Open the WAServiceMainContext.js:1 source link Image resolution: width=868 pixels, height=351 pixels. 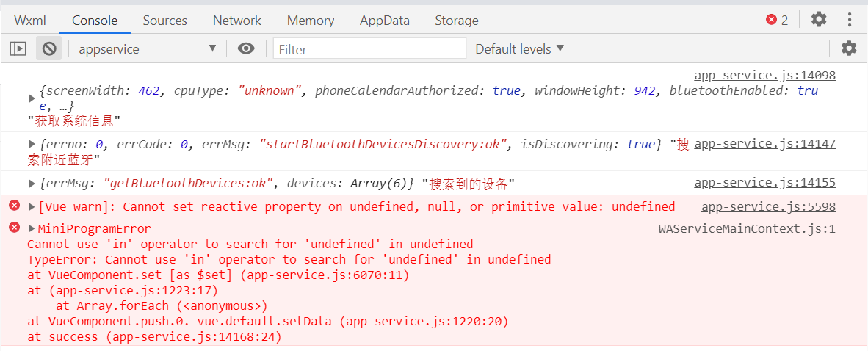click(748, 228)
